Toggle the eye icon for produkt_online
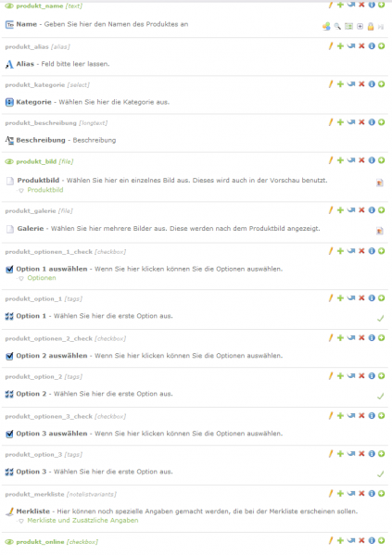The image size is (392, 555). pos(9,542)
